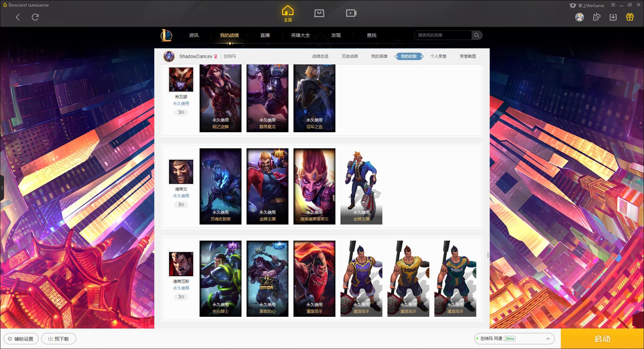The width and height of the screenshot is (644, 349).
Task: Open the game assistant icon beside avatar
Action: pos(596,17)
